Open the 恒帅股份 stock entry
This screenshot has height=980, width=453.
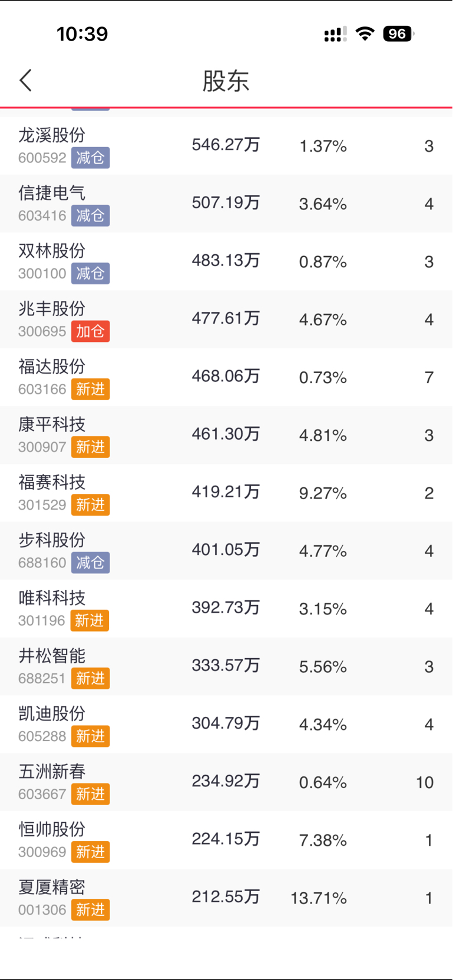[x=52, y=829]
